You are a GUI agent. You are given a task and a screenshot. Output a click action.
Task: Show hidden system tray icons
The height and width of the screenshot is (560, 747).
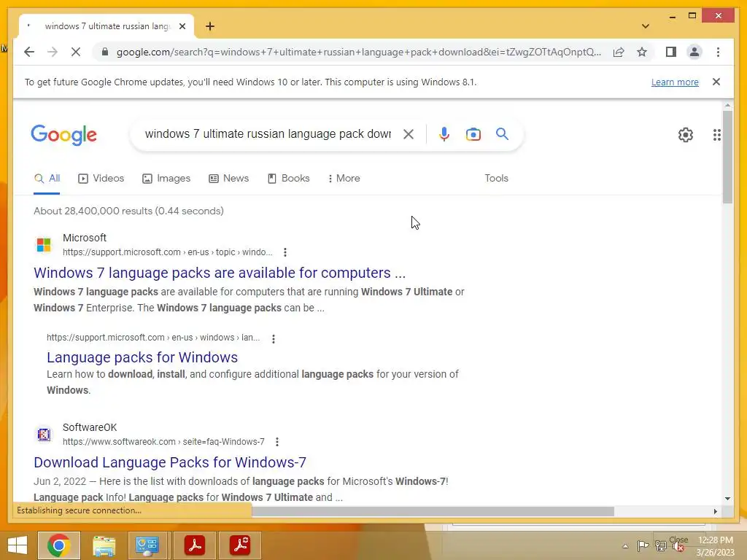[625, 545]
